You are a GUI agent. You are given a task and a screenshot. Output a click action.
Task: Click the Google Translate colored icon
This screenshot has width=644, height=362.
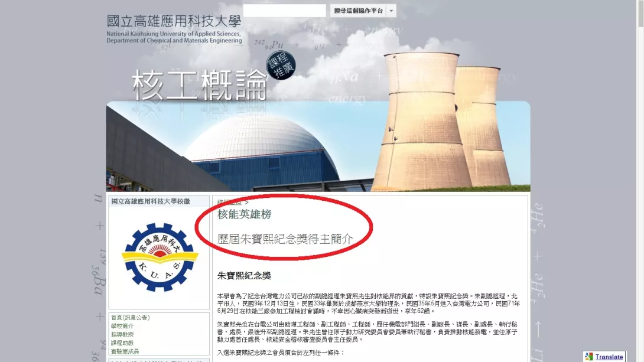[x=589, y=357]
